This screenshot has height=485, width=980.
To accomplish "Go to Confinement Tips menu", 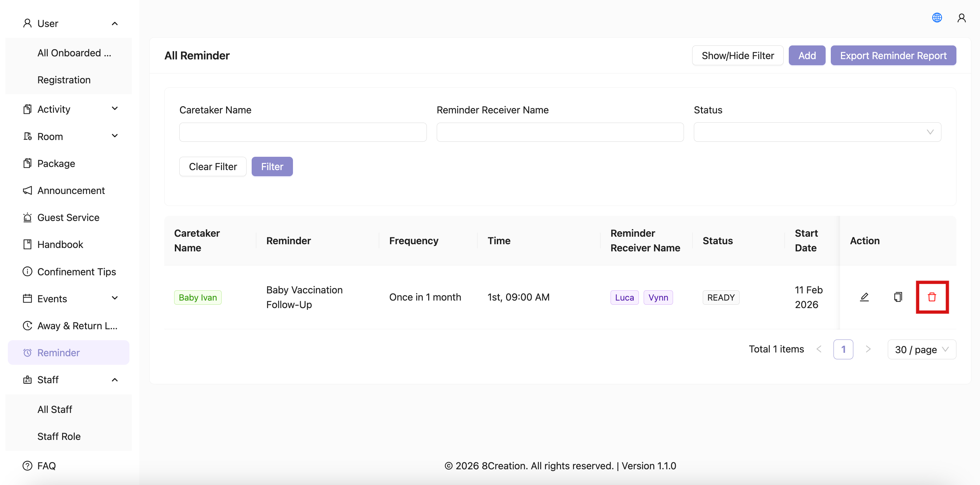I will tap(76, 272).
